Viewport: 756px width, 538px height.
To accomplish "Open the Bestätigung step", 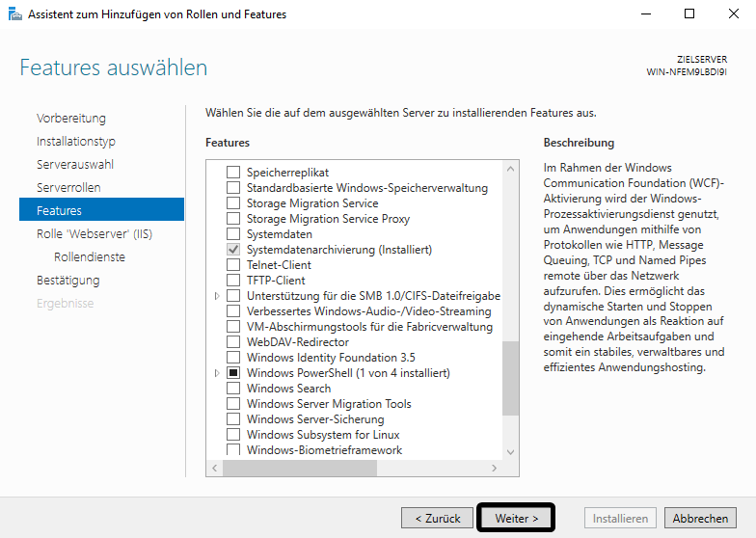I will tap(67, 280).
